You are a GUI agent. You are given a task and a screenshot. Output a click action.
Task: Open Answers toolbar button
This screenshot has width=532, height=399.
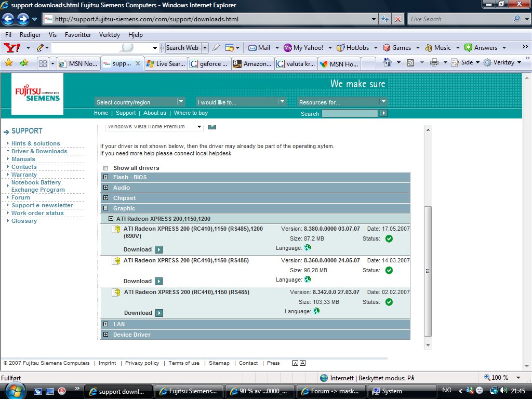481,48
